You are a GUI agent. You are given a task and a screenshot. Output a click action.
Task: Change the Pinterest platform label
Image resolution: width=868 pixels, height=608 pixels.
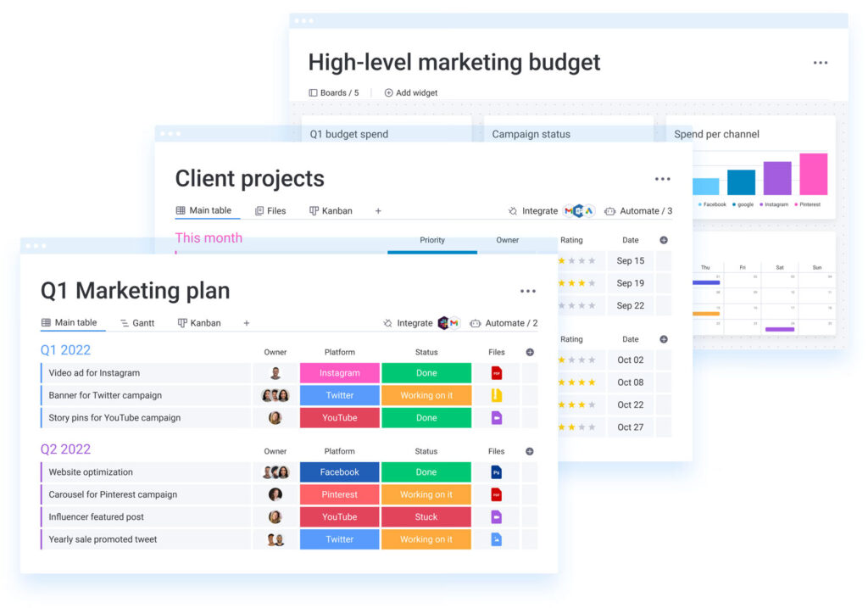tap(340, 494)
